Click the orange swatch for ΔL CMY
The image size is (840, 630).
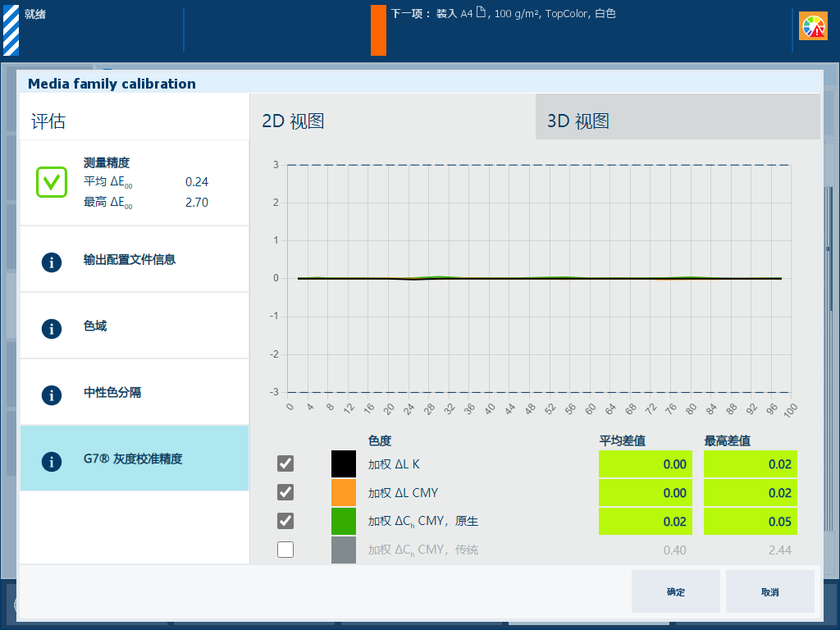[x=344, y=492]
